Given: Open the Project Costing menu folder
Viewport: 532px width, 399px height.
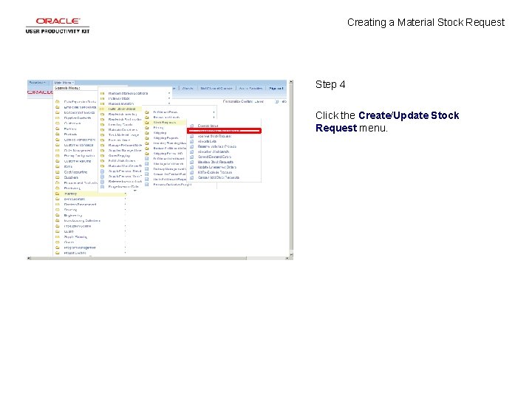Looking at the screenshot, I should click(x=75, y=253).
